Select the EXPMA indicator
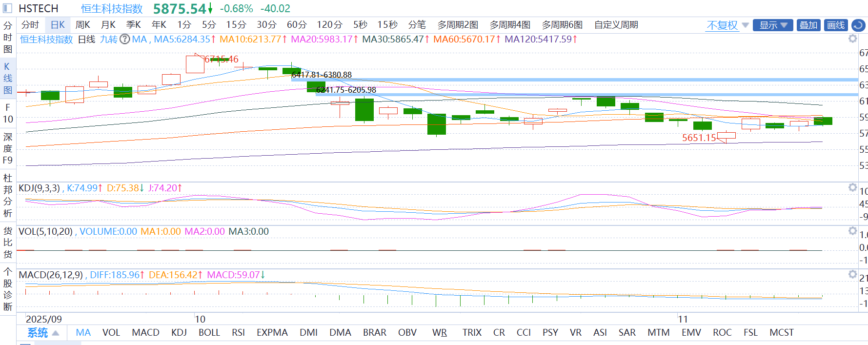Image resolution: width=868 pixels, height=345 pixels. (x=272, y=333)
